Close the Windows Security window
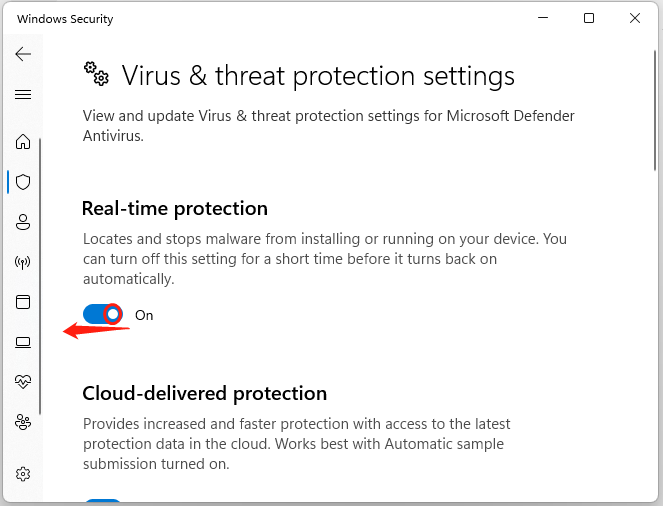The image size is (663, 506). coord(635,18)
